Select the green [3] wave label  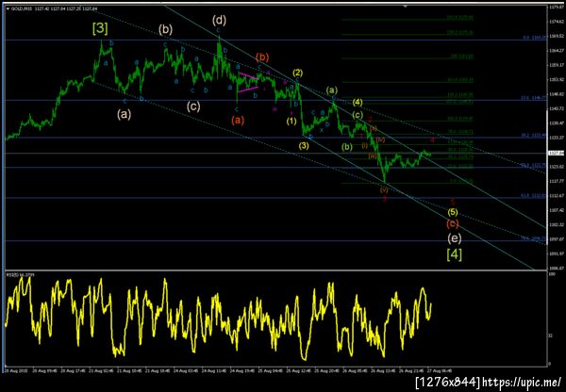pyautogui.click(x=100, y=28)
